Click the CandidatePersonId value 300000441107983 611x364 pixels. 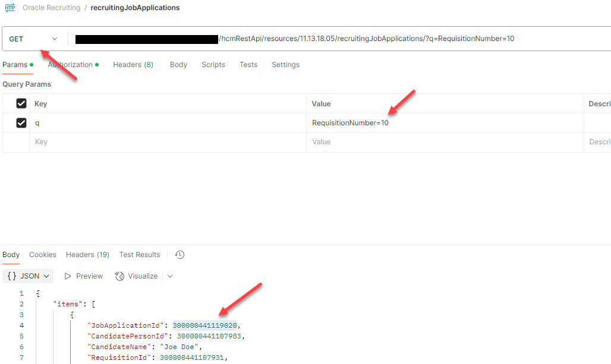tap(209, 336)
